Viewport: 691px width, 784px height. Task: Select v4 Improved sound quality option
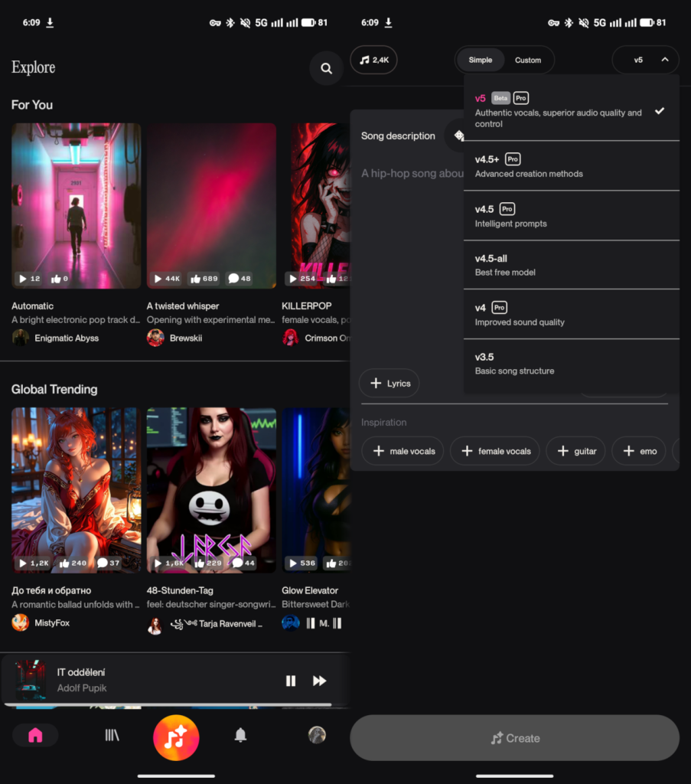[x=570, y=314]
